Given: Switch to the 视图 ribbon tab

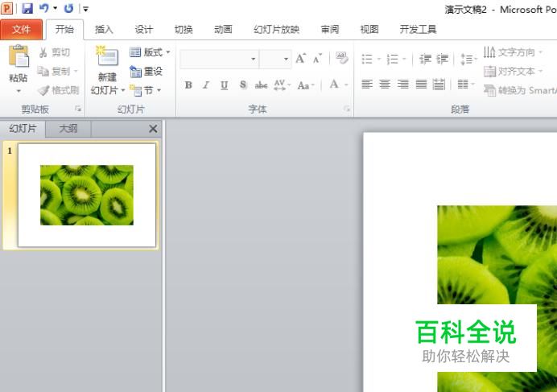Looking at the screenshot, I should pos(369,30).
